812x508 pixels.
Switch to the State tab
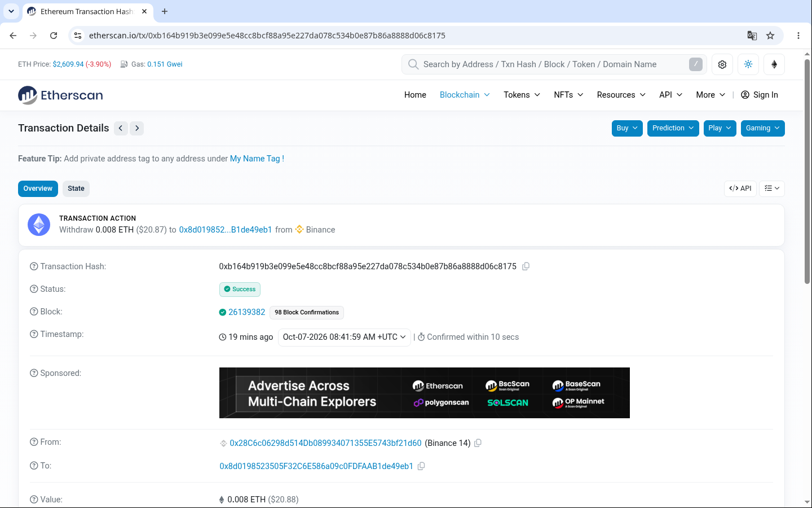(x=76, y=189)
